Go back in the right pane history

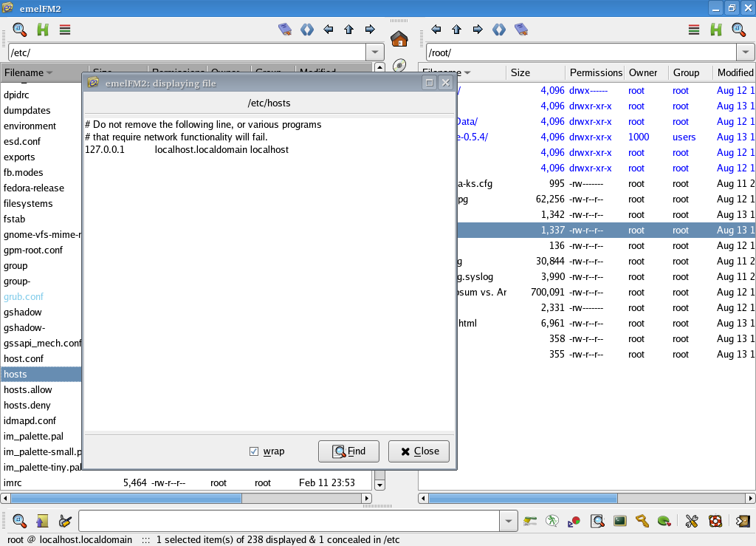436,30
